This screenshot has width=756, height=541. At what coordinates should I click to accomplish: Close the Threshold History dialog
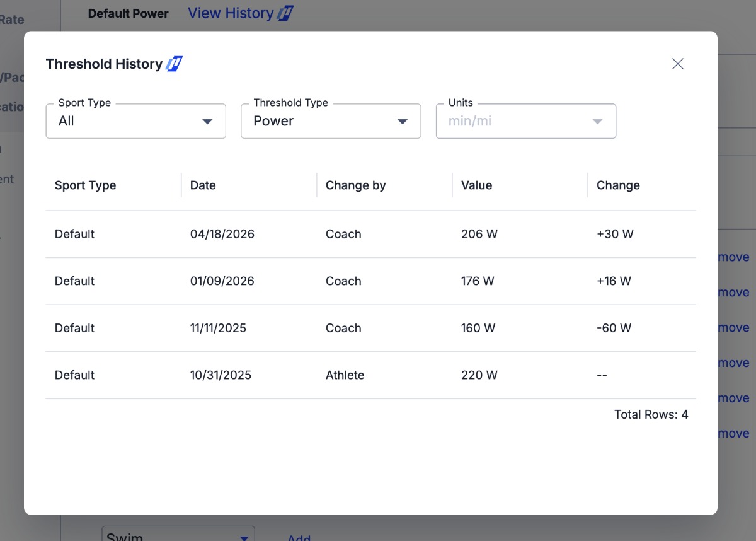point(677,64)
